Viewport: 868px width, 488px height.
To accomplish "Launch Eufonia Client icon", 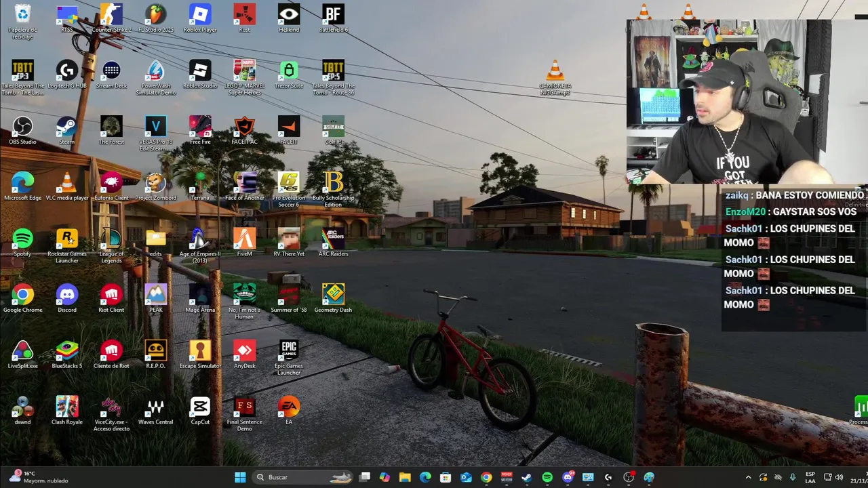I will (111, 187).
